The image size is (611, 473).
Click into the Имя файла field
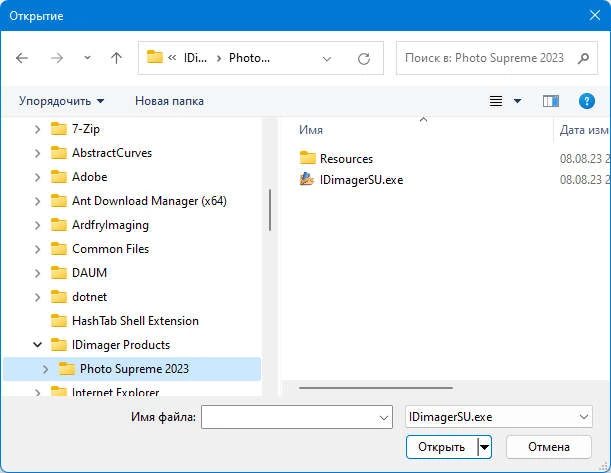297,417
